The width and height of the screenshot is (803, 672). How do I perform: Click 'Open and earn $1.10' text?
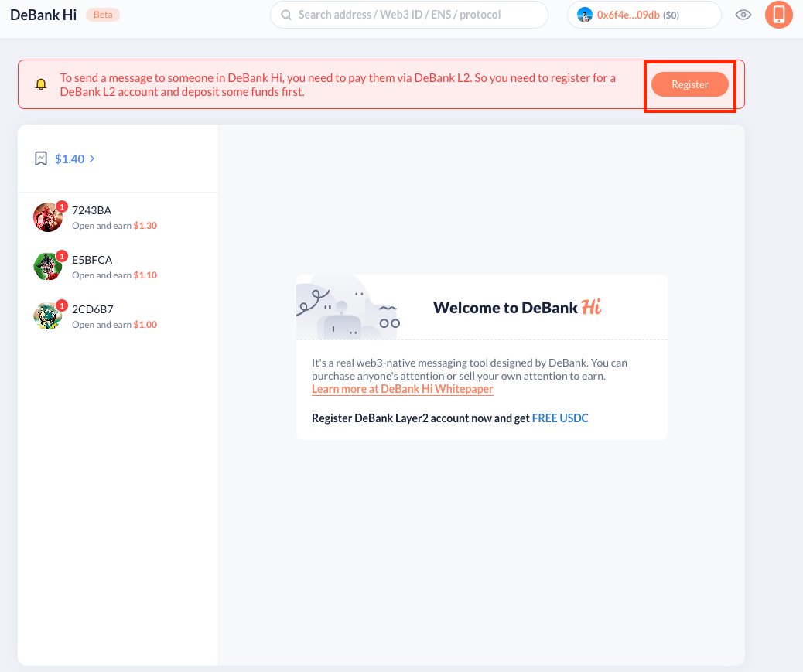[114, 275]
